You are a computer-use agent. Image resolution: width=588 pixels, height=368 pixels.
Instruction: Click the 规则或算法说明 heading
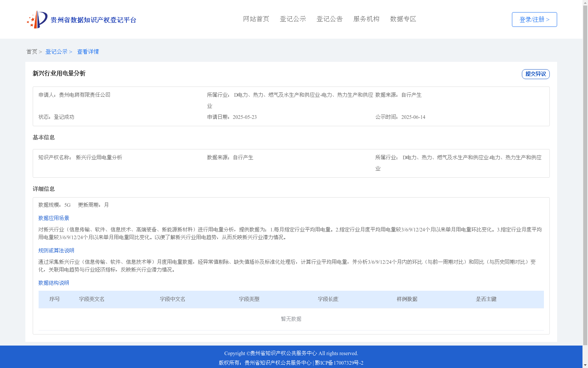(x=56, y=251)
